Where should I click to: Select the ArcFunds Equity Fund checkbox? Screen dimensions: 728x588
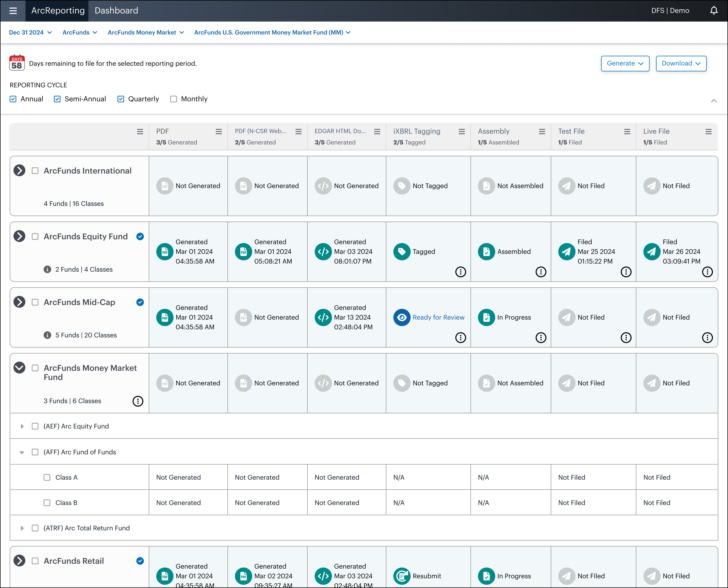click(x=35, y=237)
